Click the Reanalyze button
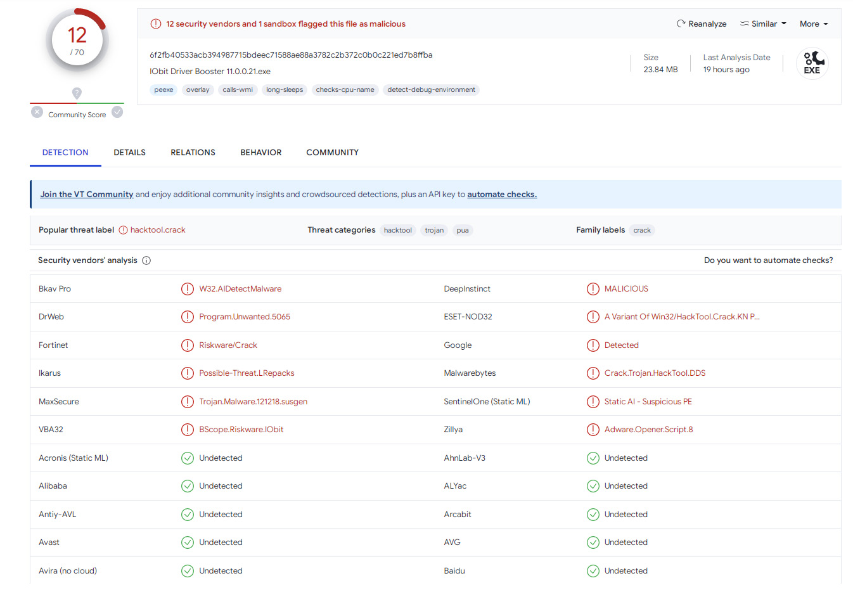 point(702,23)
